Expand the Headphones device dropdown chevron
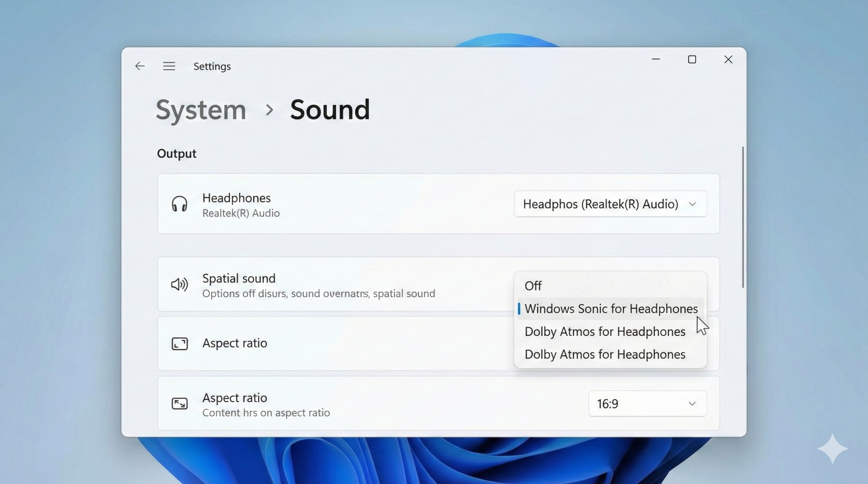This screenshot has height=484, width=868. [x=693, y=204]
